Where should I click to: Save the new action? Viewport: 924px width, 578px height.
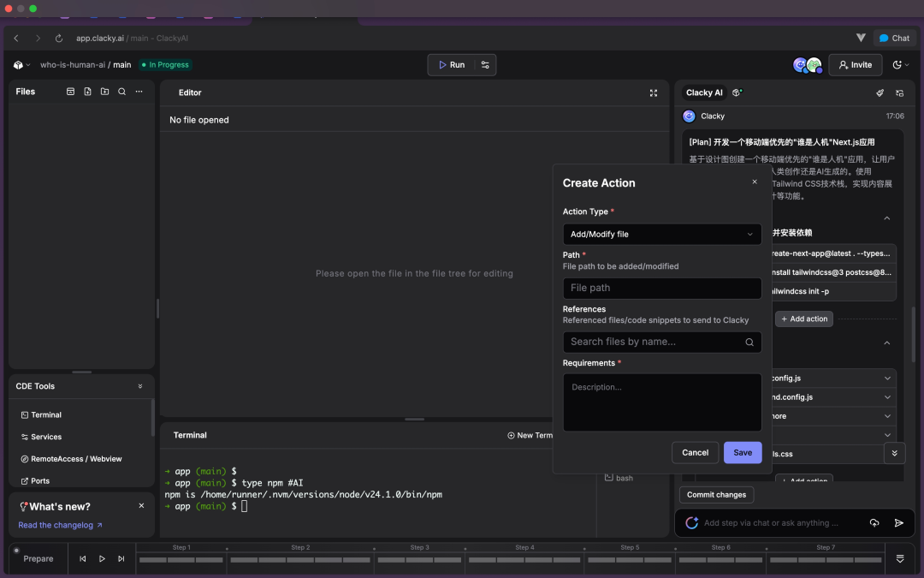[x=743, y=452]
